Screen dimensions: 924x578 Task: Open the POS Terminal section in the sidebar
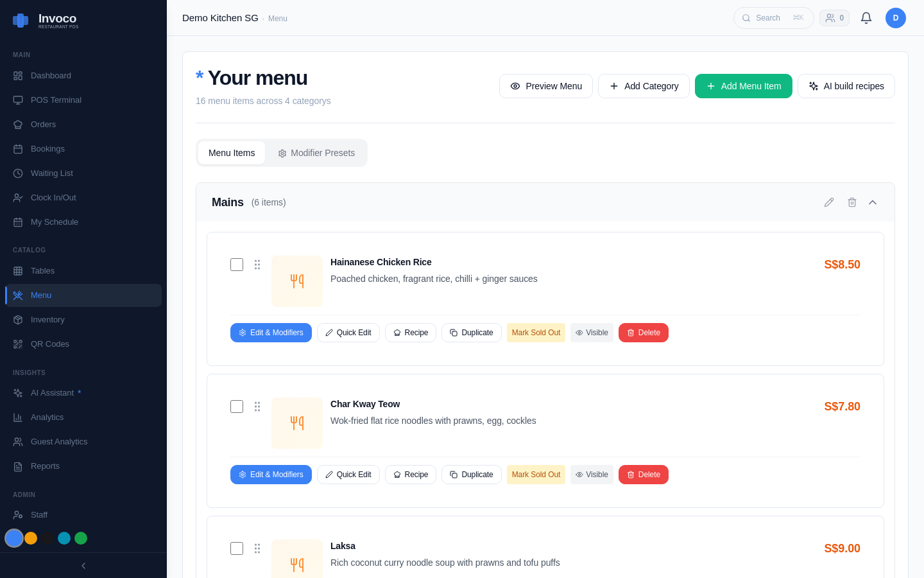[56, 100]
